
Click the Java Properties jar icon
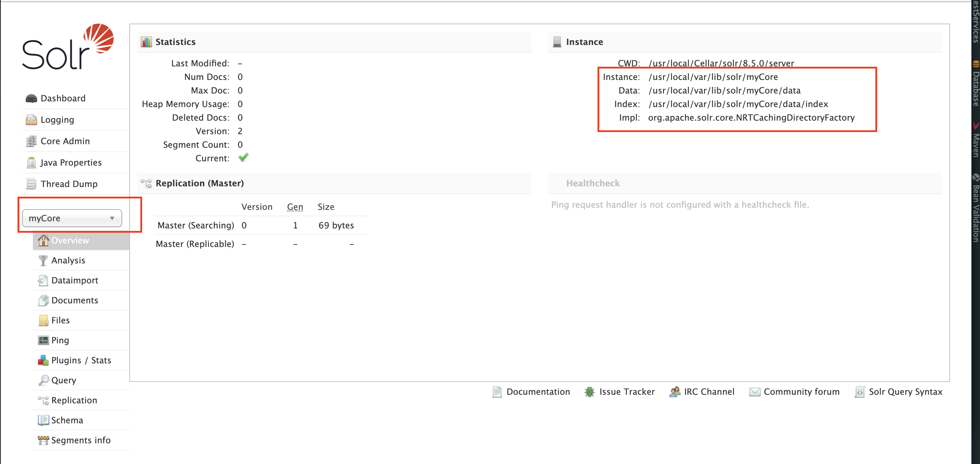(x=31, y=163)
